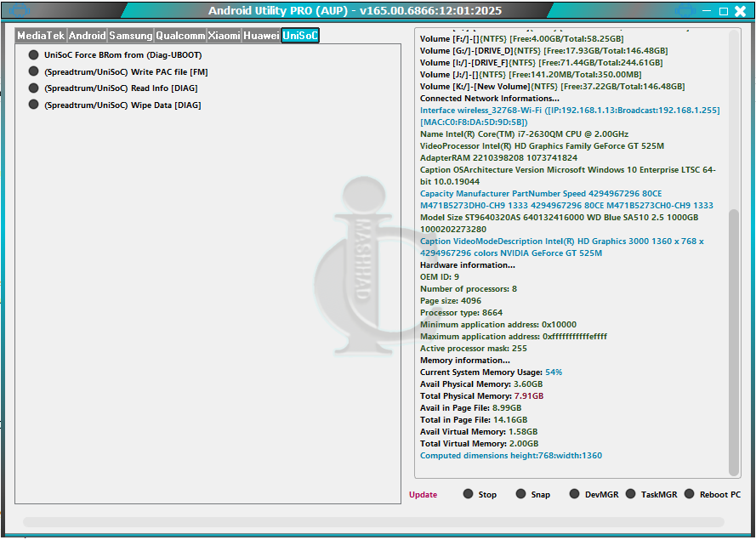Click the bottom progress bar

(374, 522)
